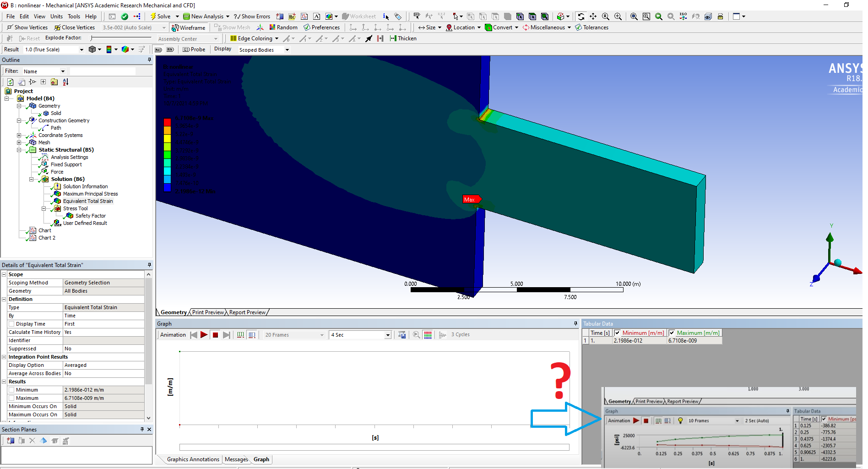
Task: Click the Rotate view tool
Action: pyautogui.click(x=580, y=16)
